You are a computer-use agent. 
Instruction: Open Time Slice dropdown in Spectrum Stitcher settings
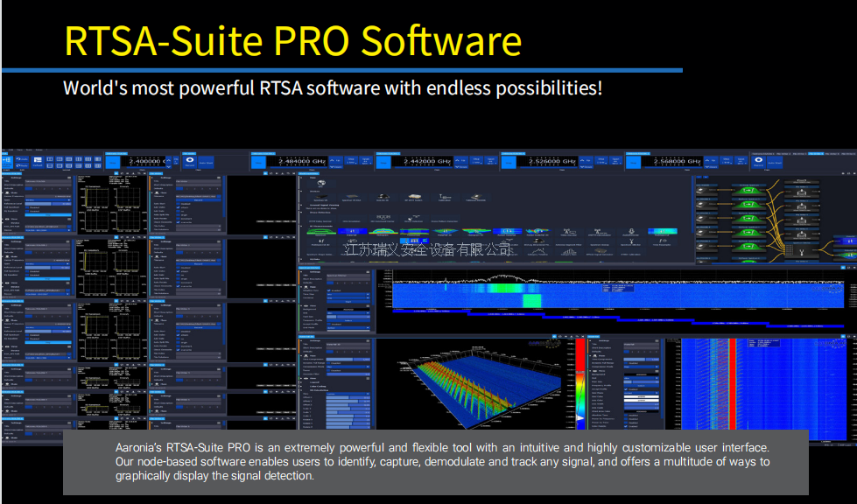click(x=348, y=294)
